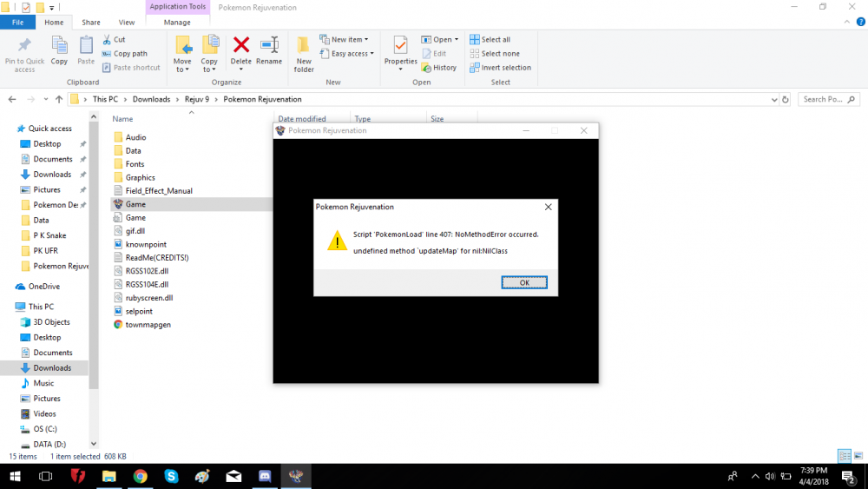Open Discord from the taskbar

(x=265, y=476)
